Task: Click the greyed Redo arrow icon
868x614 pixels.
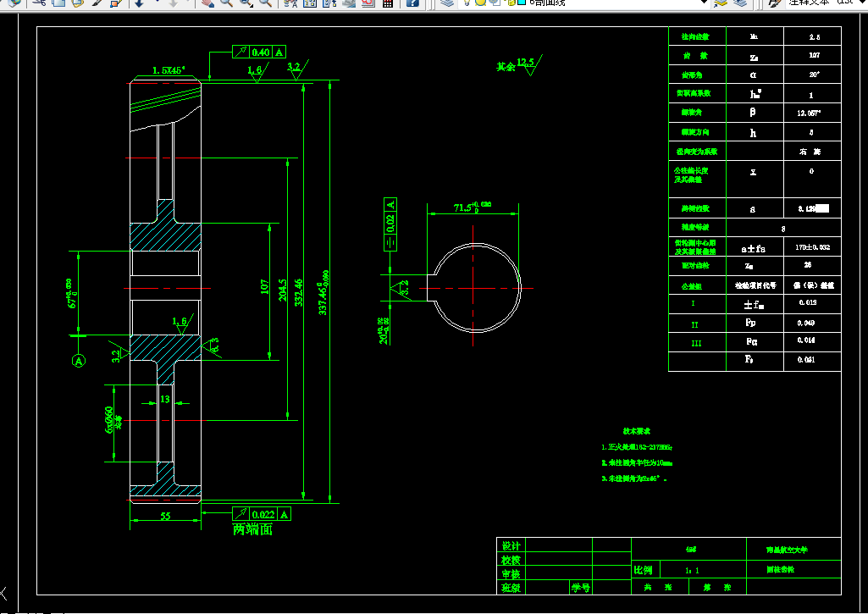Action: click(x=173, y=3)
